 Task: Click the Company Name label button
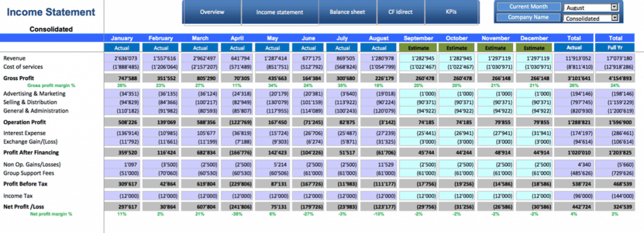tap(528, 17)
